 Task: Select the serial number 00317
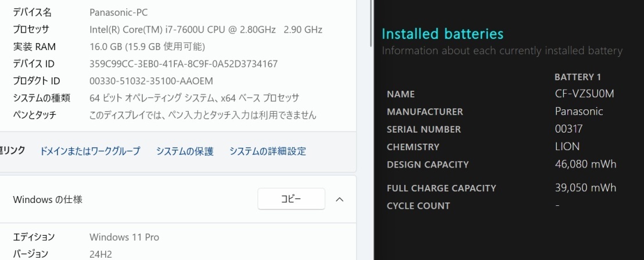pyautogui.click(x=569, y=129)
